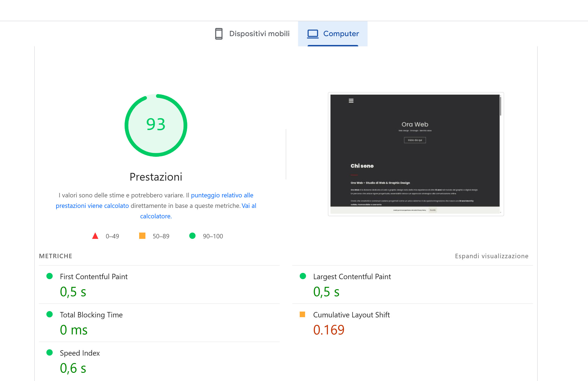Click the green circle 90–100 legend icon
588x381 pixels.
tap(192, 236)
